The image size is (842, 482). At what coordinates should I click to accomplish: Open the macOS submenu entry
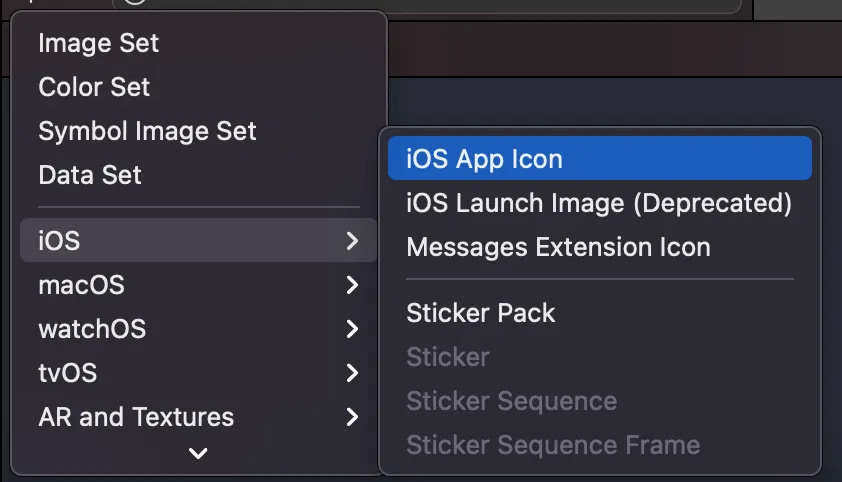pos(81,285)
